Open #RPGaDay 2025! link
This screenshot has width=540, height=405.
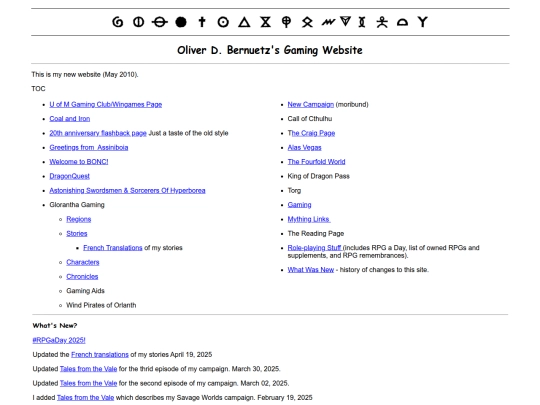point(59,340)
